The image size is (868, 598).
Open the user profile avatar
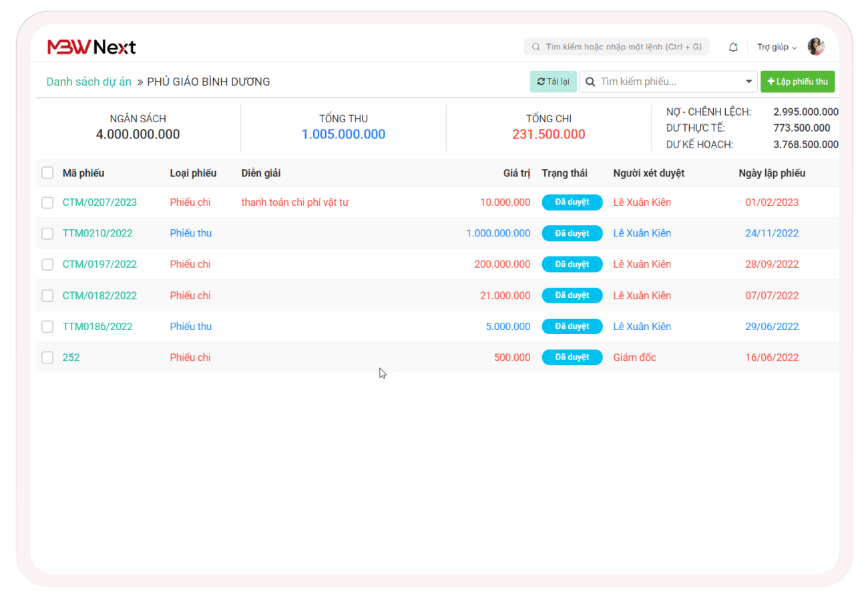[x=815, y=47]
